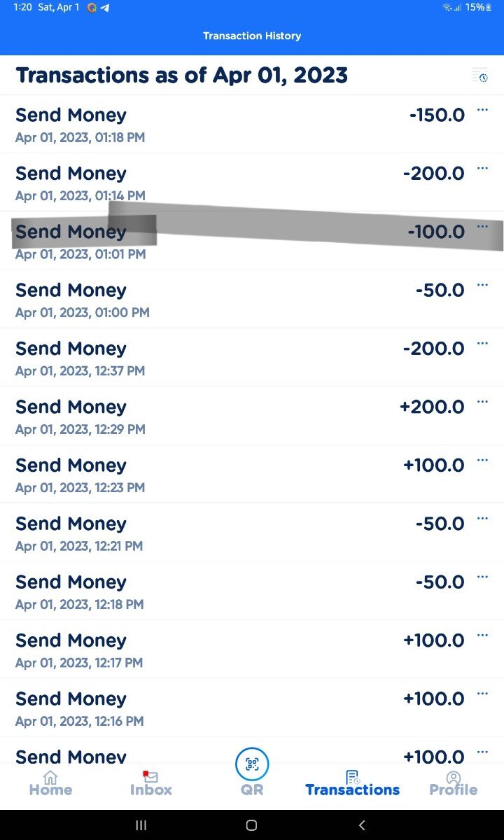Image resolution: width=504 pixels, height=840 pixels.
Task: Select the Transactions tab
Action: coord(352,783)
